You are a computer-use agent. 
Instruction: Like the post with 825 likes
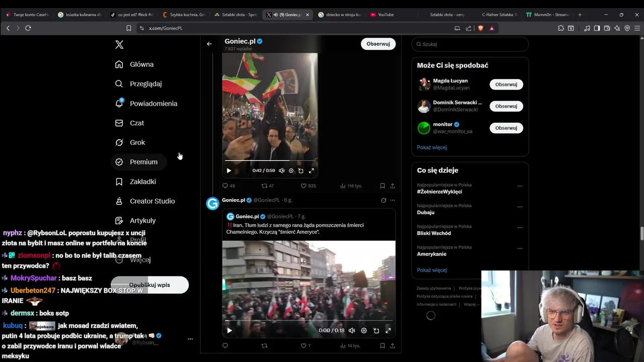click(x=308, y=186)
